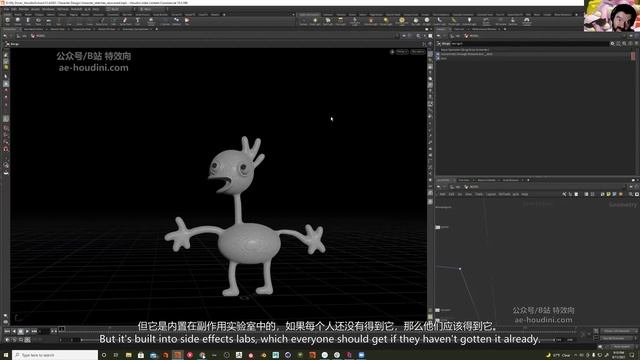Image resolution: width=640 pixels, height=360 pixels.
Task: Switch to the Rigging shelf tab
Action: coord(73,15)
